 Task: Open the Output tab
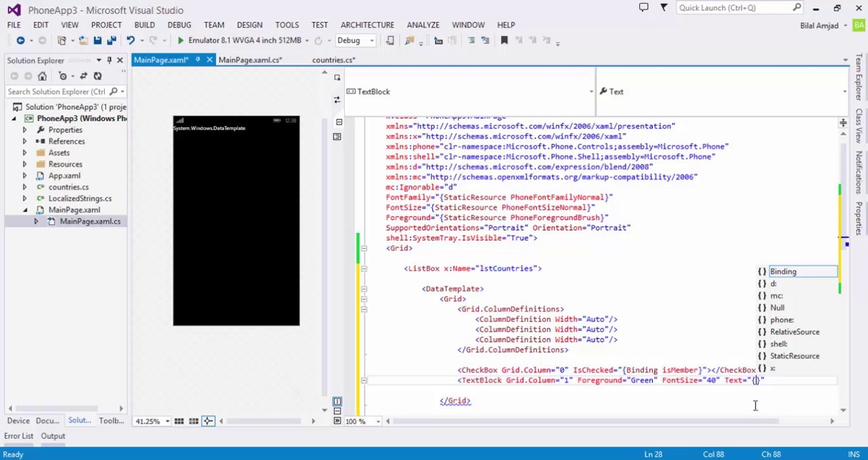tap(53, 436)
